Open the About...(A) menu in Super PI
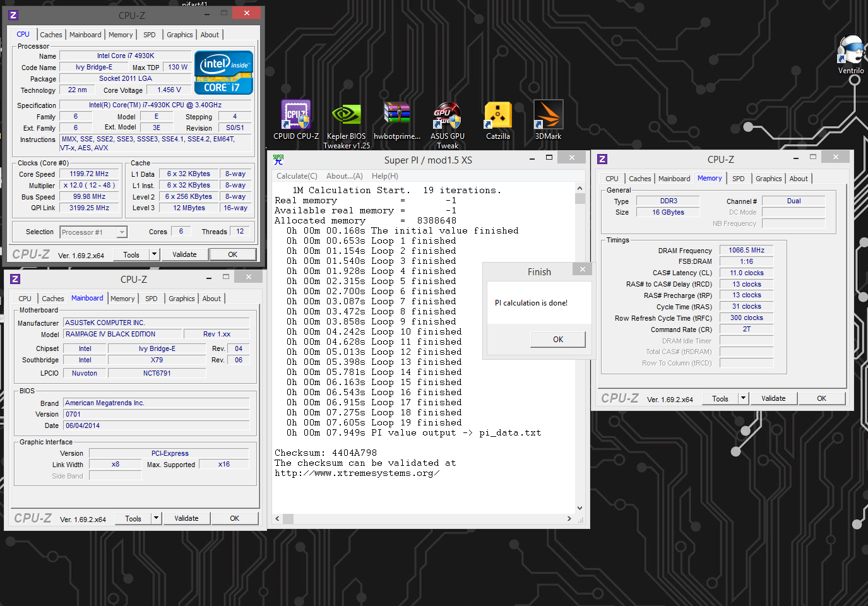The image size is (868, 606). (345, 176)
